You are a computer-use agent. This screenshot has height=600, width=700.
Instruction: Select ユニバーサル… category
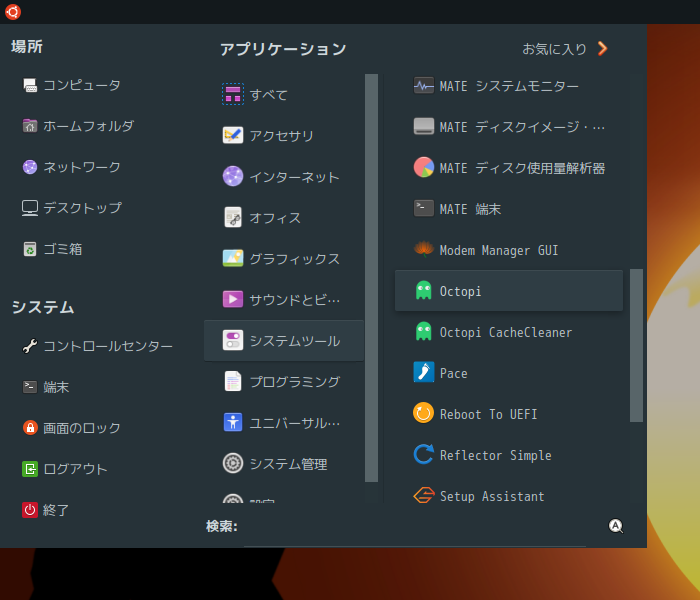283,422
